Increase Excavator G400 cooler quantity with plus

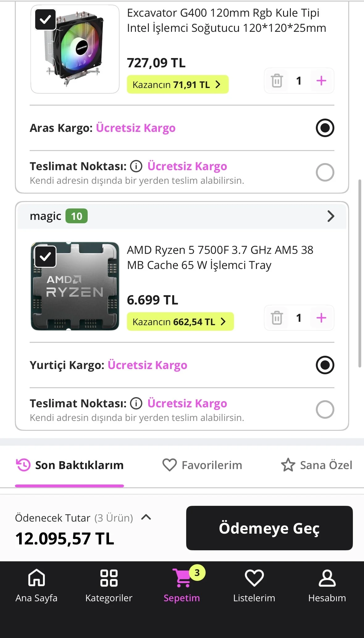coord(321,81)
